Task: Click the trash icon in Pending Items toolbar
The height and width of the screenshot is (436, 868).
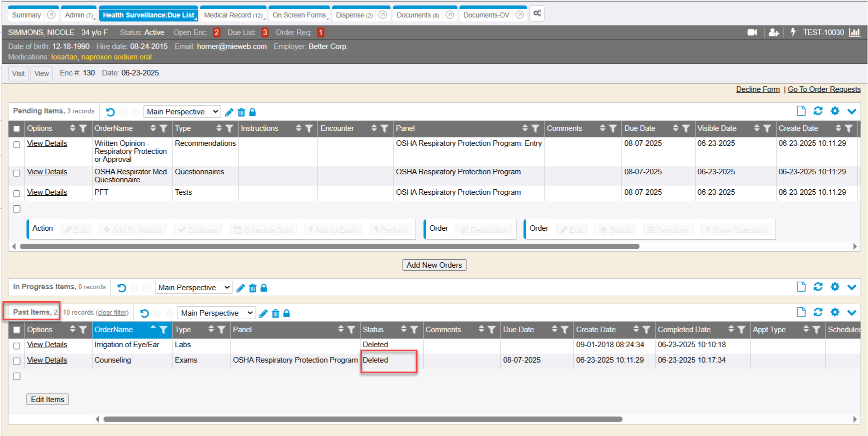Action: click(x=241, y=112)
